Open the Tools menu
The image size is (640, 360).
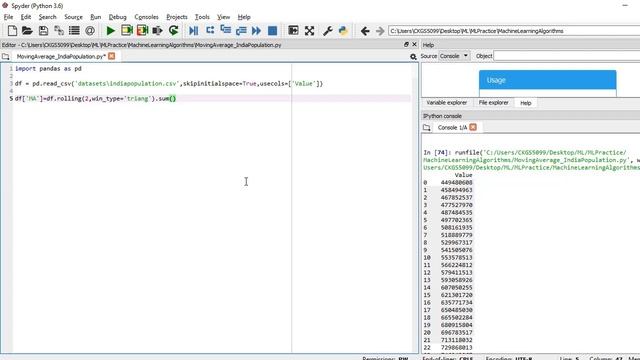202,17
